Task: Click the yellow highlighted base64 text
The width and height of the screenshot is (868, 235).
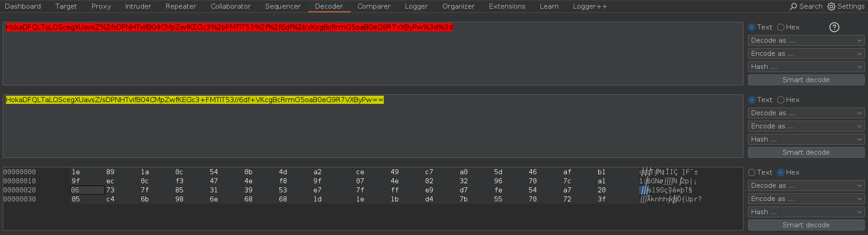Action: (195, 100)
